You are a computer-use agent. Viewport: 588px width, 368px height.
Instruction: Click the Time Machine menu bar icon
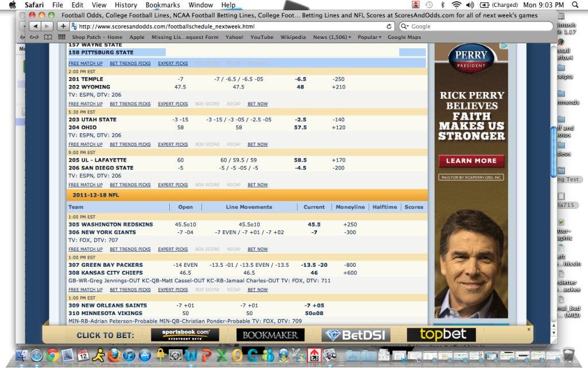tap(429, 5)
